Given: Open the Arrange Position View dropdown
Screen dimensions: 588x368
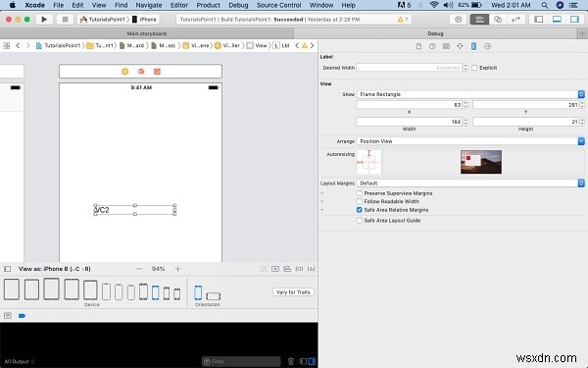Looking at the screenshot, I should (470, 141).
